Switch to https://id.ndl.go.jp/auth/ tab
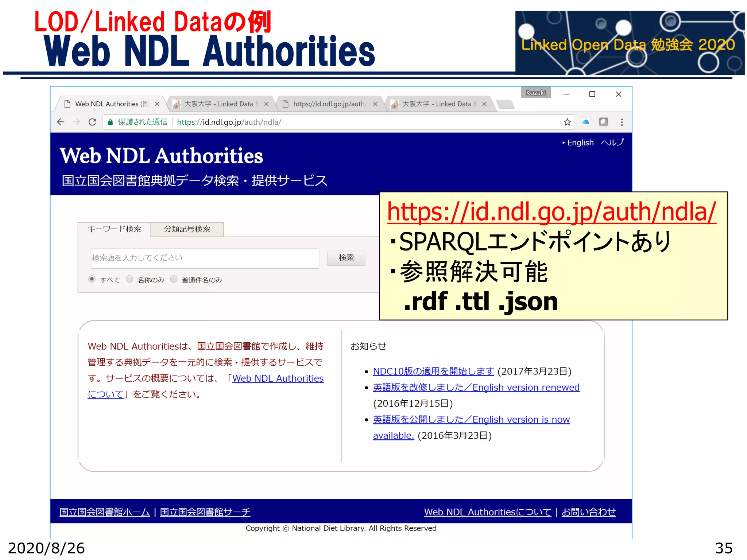The image size is (747, 560). (x=330, y=104)
